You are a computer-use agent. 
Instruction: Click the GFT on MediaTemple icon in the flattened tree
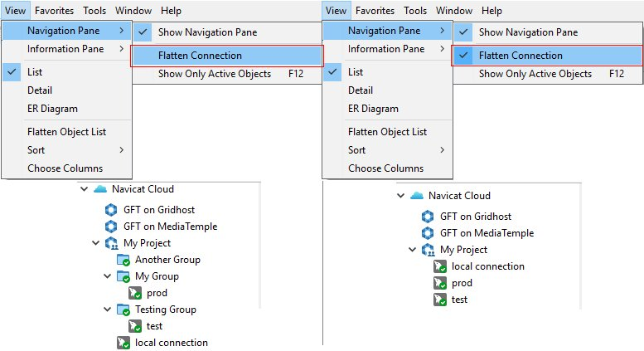pos(429,233)
